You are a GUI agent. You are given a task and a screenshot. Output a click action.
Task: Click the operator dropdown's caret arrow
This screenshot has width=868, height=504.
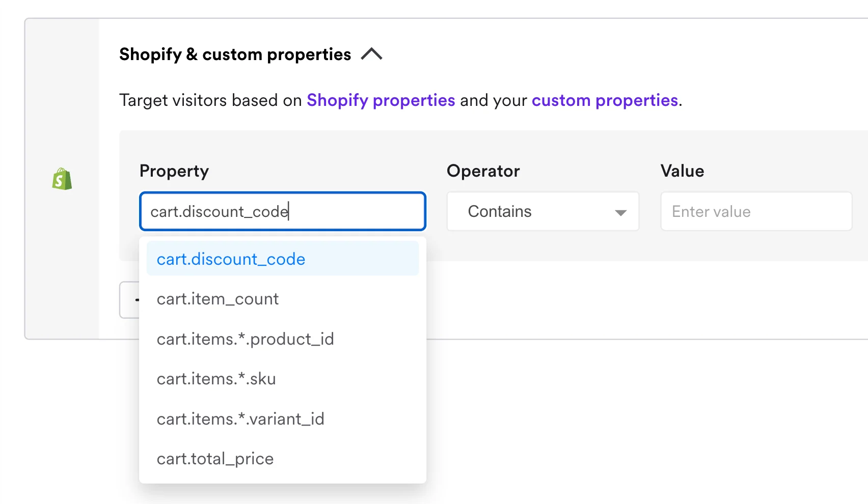click(x=620, y=212)
